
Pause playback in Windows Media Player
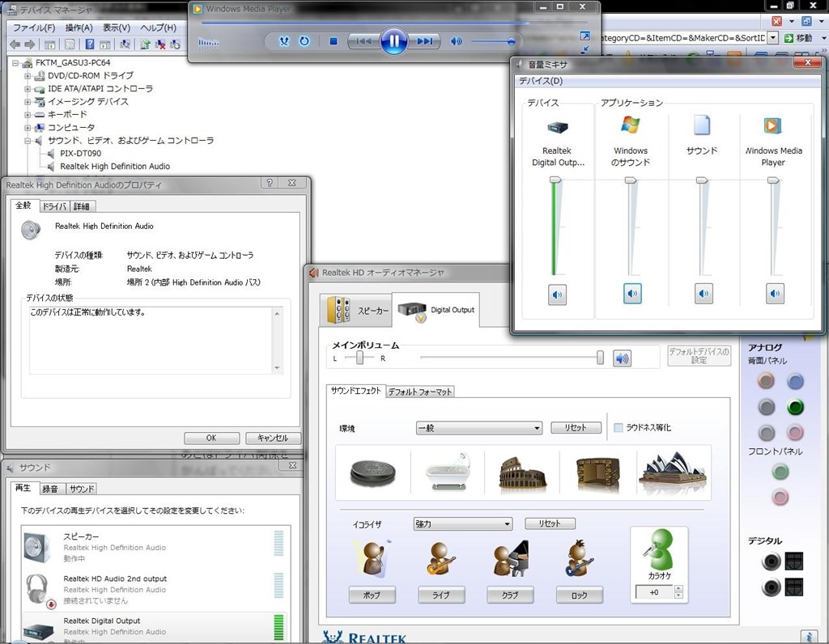(x=393, y=40)
